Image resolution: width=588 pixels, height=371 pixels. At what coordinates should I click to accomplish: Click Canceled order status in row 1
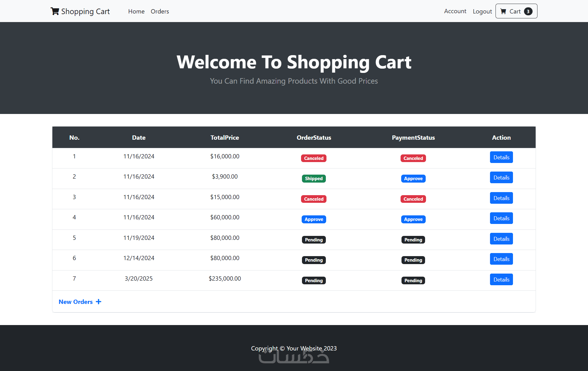pos(314,158)
